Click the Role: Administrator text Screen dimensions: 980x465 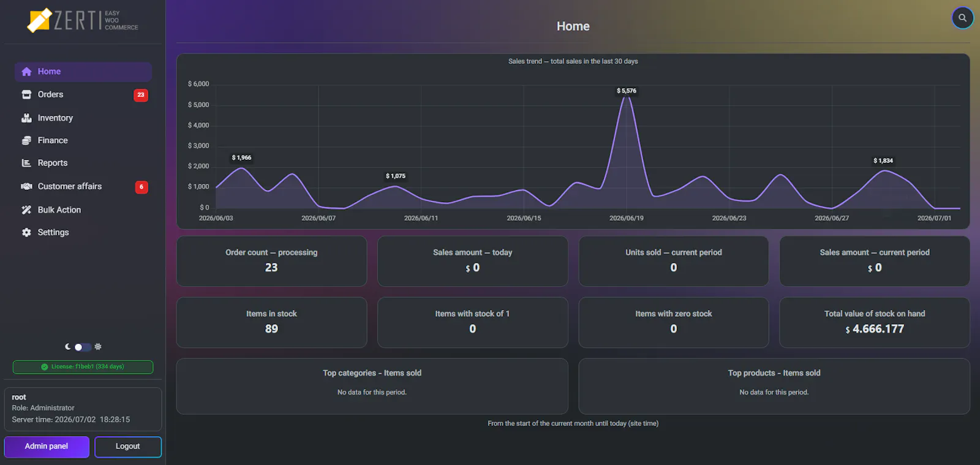pos(43,408)
